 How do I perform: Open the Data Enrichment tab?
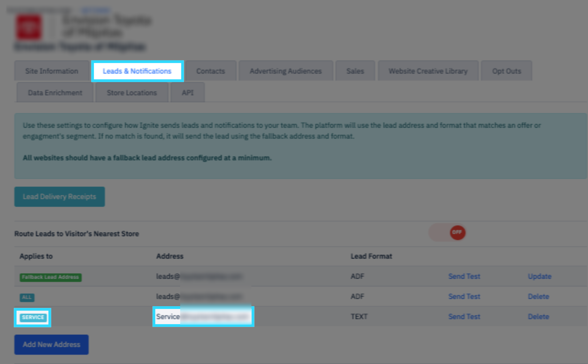click(x=55, y=93)
